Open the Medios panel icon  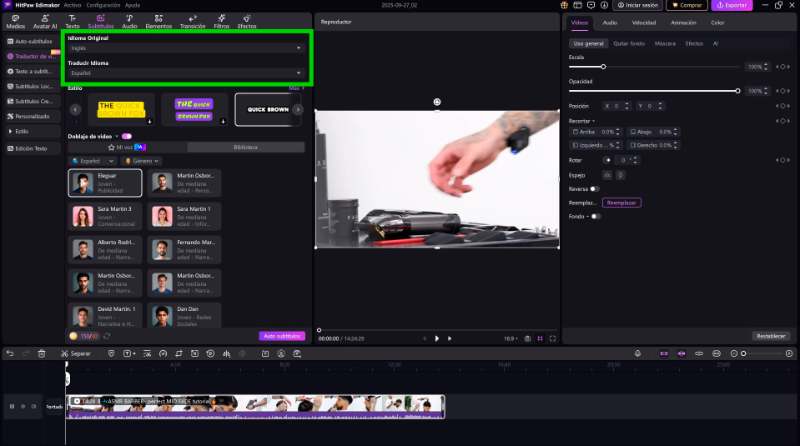pyautogui.click(x=15, y=21)
